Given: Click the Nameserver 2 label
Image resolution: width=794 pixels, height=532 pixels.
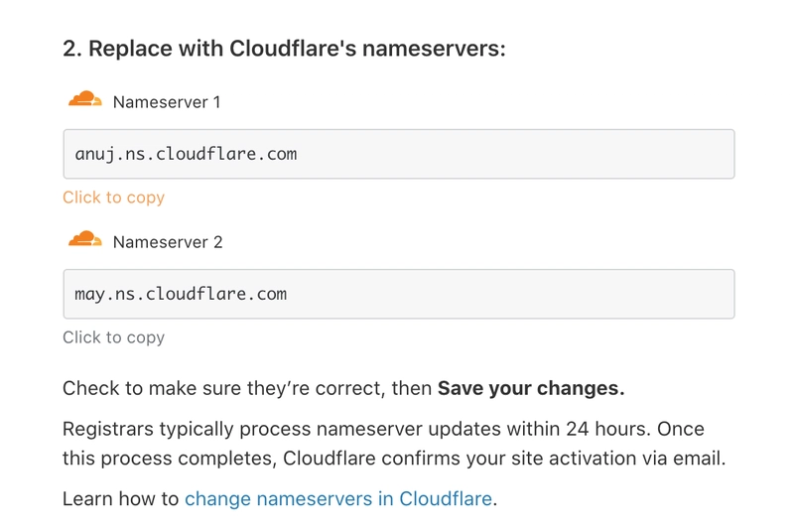Looking at the screenshot, I should click(x=168, y=242).
